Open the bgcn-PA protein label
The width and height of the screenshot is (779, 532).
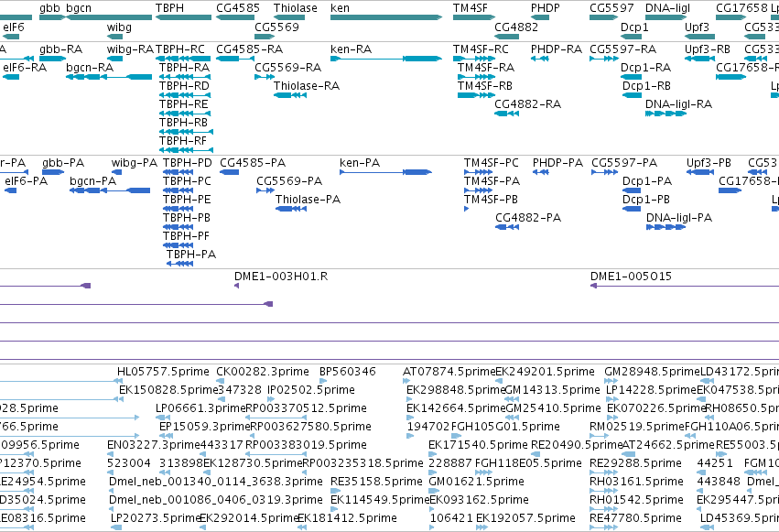(92, 181)
